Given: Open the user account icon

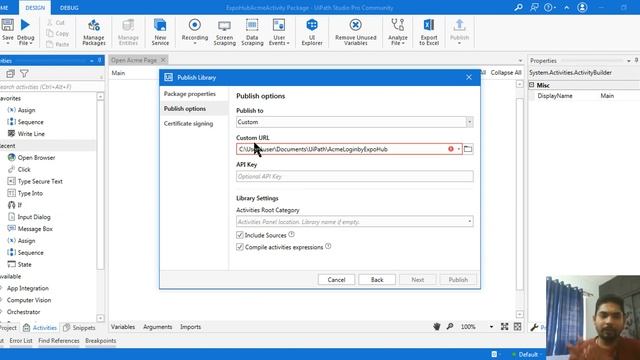Looking at the screenshot, I should [582, 7].
